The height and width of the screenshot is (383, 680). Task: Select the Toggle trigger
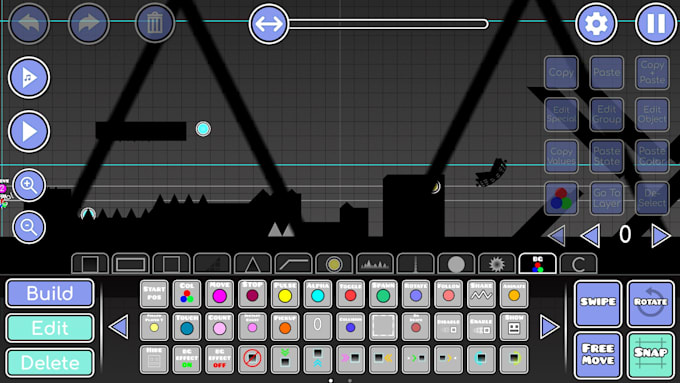pos(350,294)
